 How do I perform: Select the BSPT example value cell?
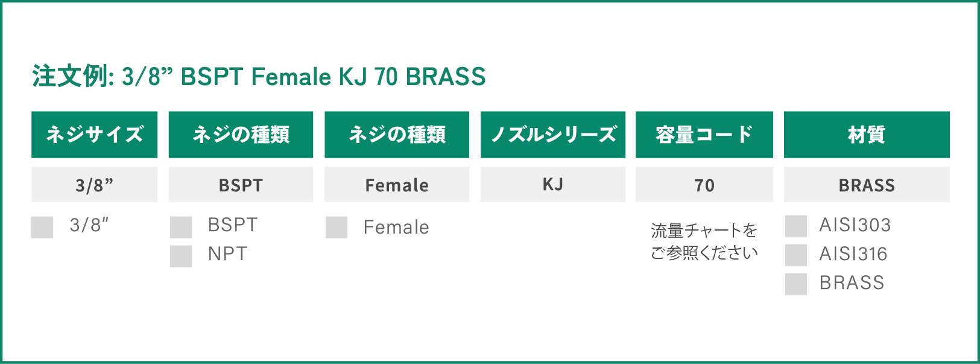(241, 185)
